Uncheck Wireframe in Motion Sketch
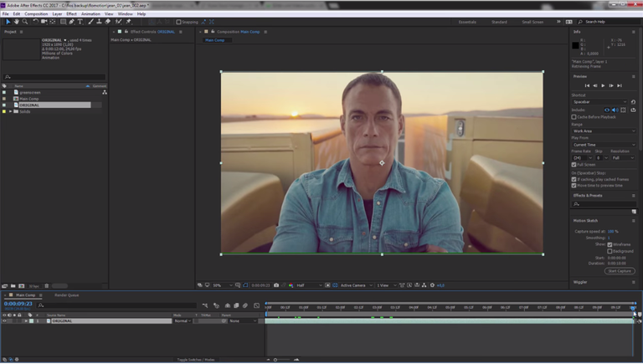Screen dimensions: 643x364 point(610,244)
